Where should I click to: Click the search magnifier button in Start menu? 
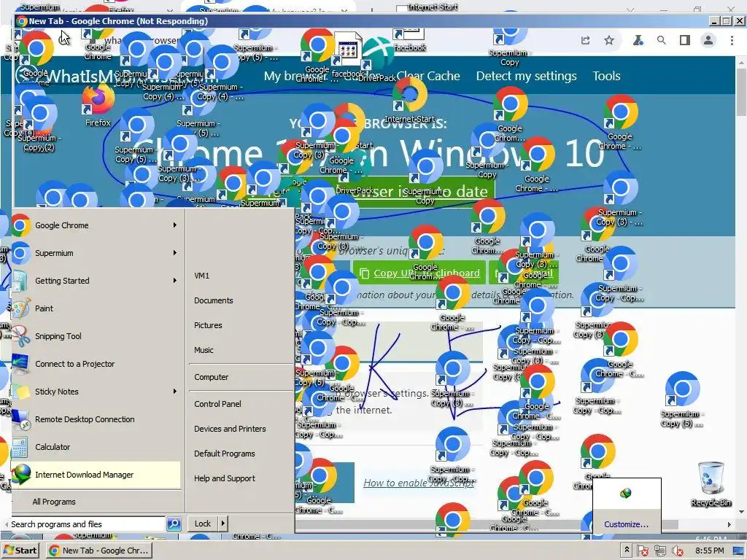(x=174, y=524)
